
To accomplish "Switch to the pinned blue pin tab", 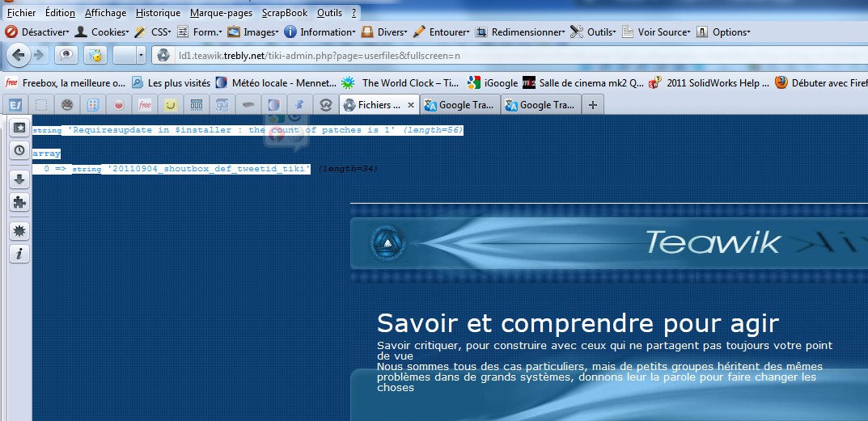I will coord(299,104).
